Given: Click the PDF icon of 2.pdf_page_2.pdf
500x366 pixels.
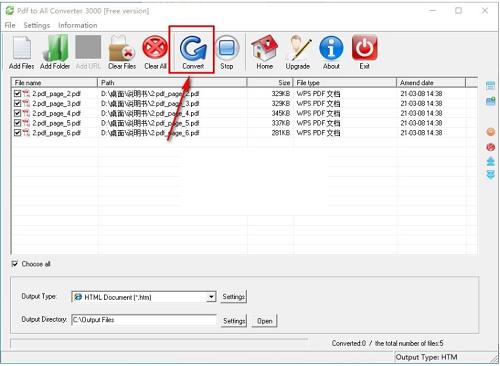Looking at the screenshot, I should (26, 94).
